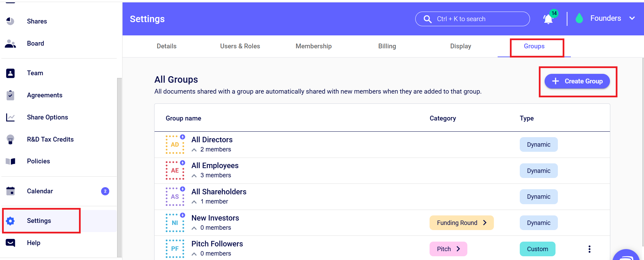Image resolution: width=644 pixels, height=260 pixels.
Task: Click the Ctrl + K search field
Action: click(x=472, y=19)
